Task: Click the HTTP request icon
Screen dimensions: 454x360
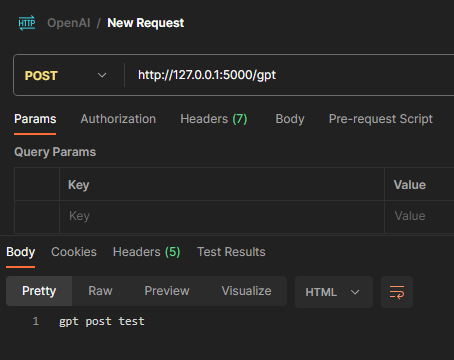Action: point(27,23)
